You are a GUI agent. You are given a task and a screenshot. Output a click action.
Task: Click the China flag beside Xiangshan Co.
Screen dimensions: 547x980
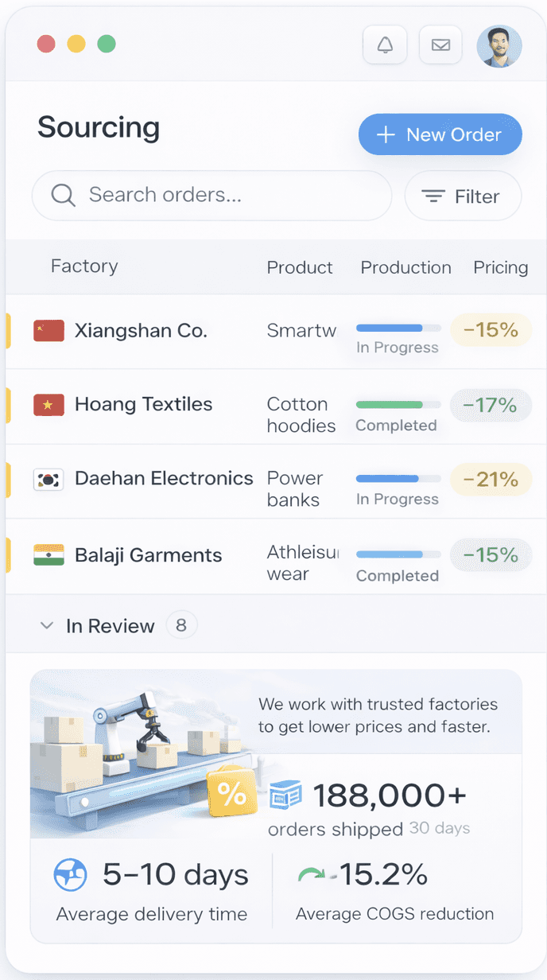point(48,330)
